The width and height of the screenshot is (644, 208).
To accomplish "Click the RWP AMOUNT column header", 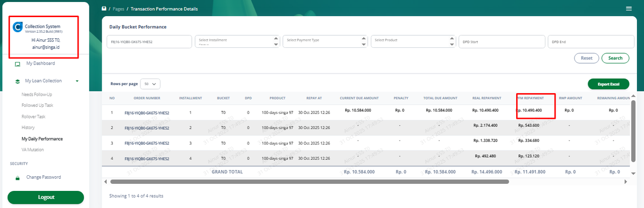I will (570, 98).
